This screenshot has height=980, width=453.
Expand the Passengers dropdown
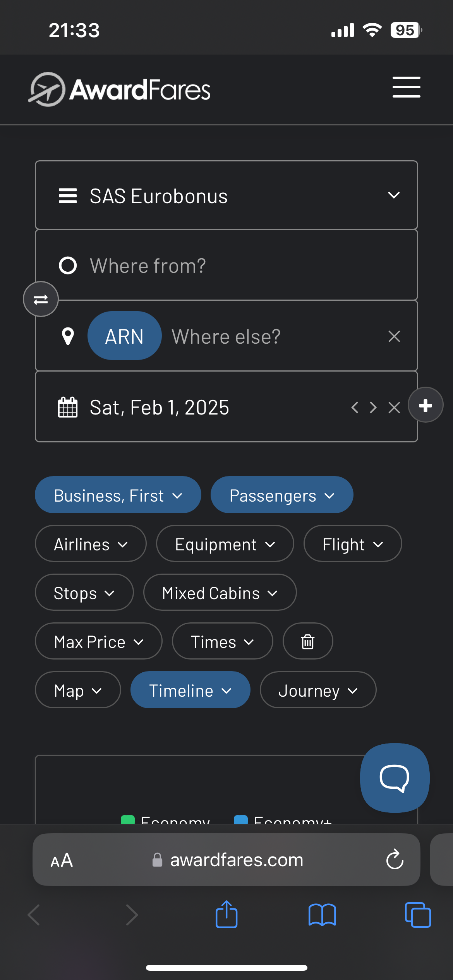click(282, 495)
